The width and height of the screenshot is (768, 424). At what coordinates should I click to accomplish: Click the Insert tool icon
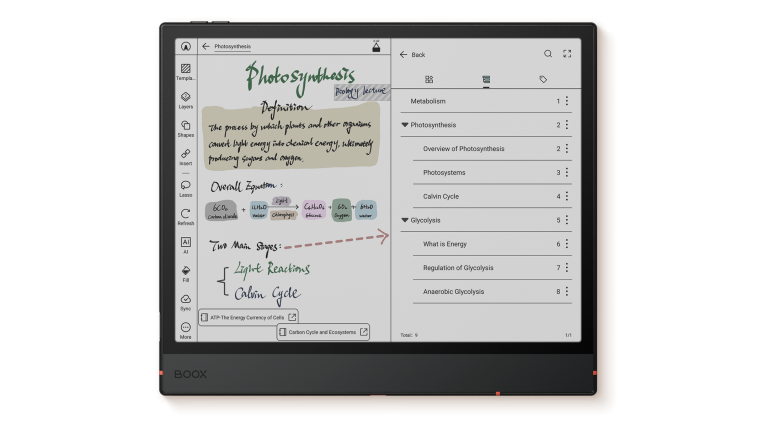185,156
